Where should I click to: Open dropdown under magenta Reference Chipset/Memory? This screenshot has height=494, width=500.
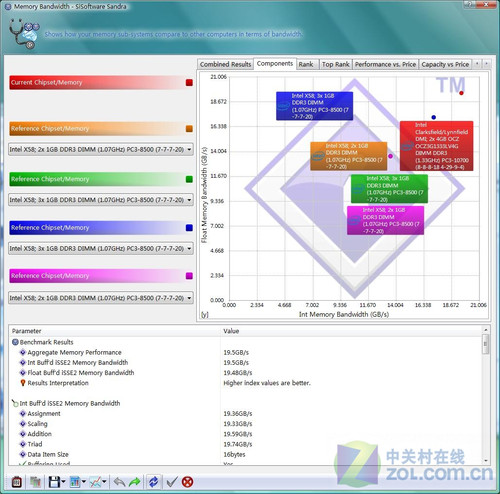(101, 298)
